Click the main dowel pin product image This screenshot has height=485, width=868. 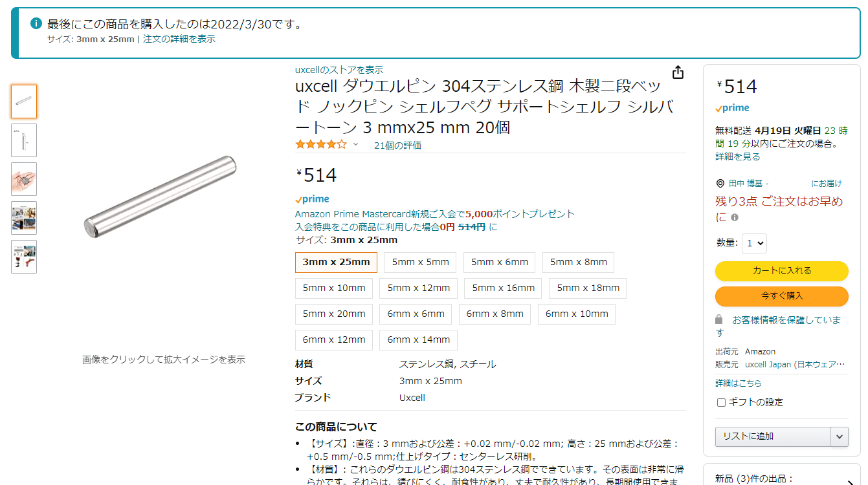(161, 196)
